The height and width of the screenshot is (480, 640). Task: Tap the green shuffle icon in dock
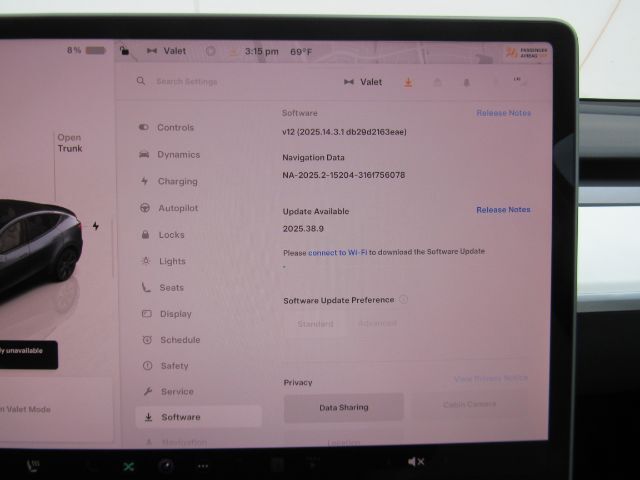[129, 466]
